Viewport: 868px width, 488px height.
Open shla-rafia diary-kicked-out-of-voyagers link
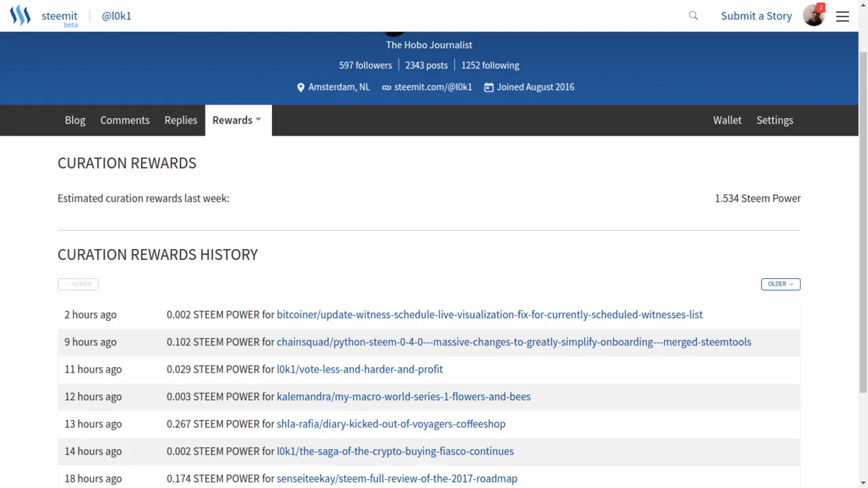391,424
